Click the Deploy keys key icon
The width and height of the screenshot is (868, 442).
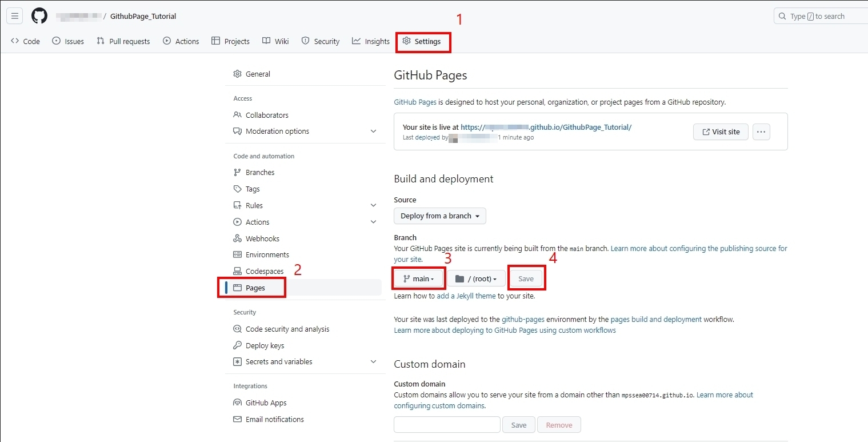[x=238, y=345]
